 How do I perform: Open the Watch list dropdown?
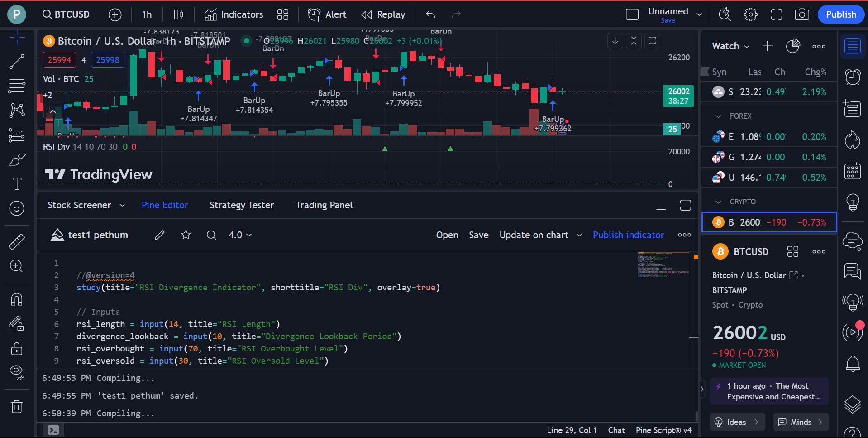[730, 46]
